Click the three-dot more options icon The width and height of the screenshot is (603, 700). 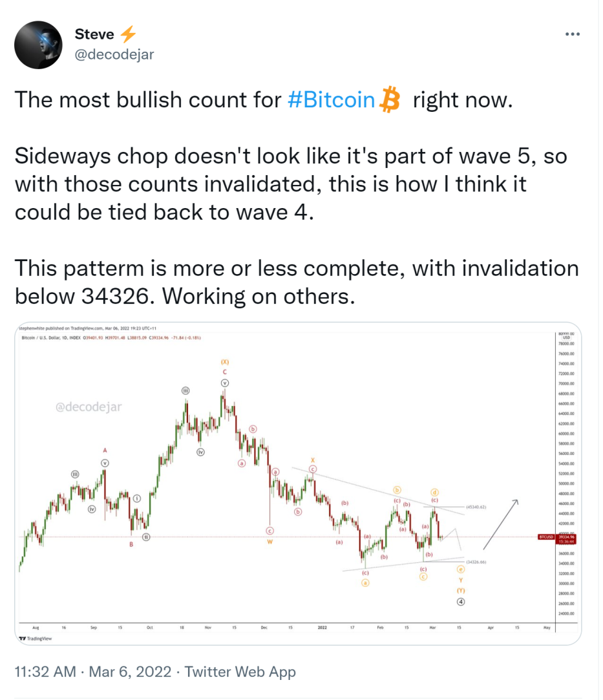tap(572, 34)
